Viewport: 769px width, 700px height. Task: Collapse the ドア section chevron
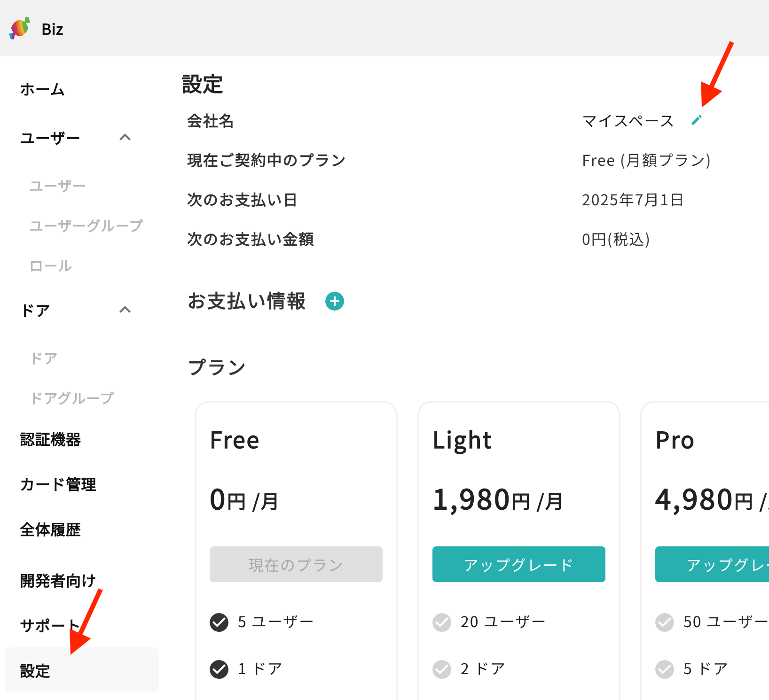pyautogui.click(x=125, y=310)
